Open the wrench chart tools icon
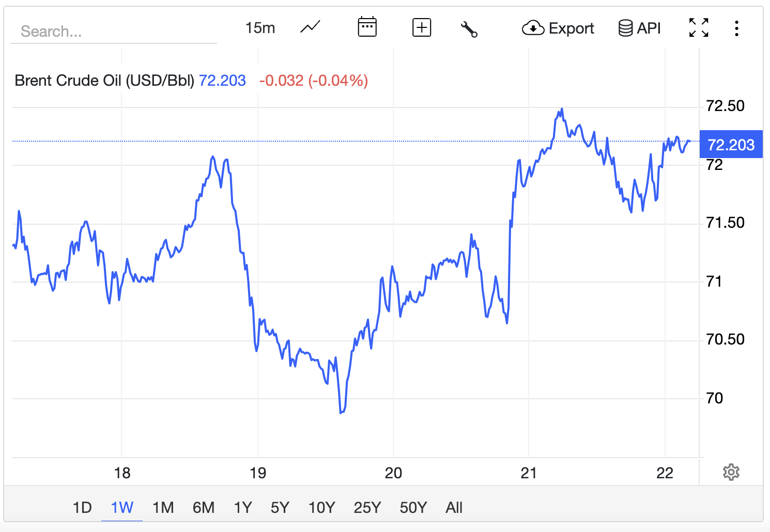 pos(469,29)
